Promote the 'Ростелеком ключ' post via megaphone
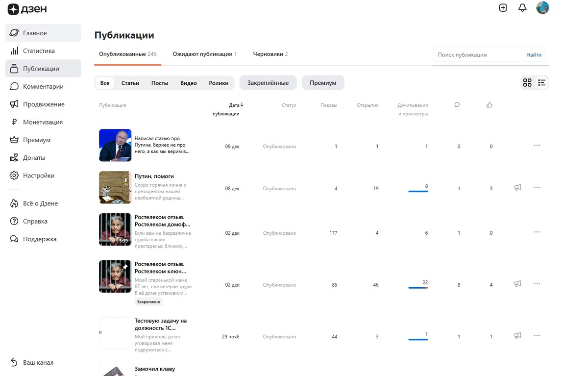The image size is (588, 376). [x=517, y=284]
